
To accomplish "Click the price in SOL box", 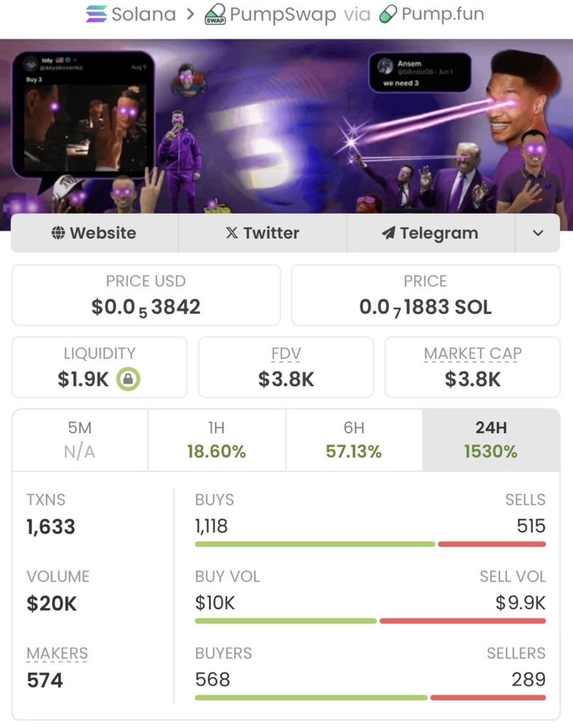I will coord(425,295).
